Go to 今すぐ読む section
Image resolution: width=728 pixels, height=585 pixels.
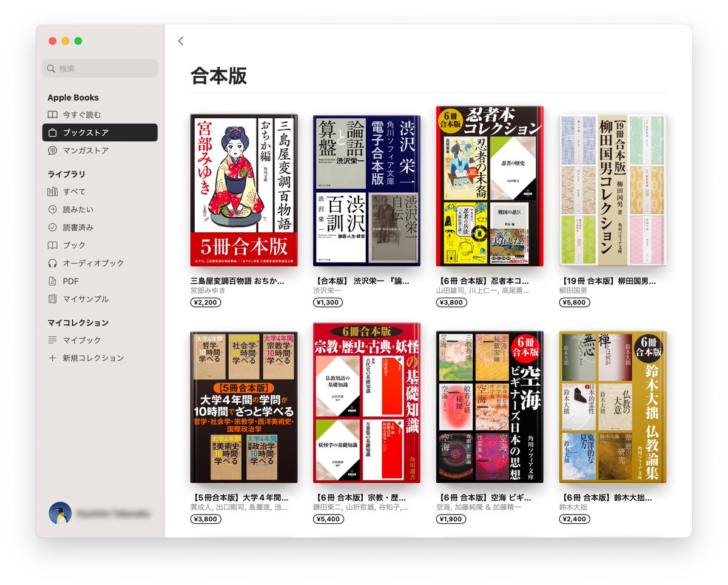pos(82,115)
